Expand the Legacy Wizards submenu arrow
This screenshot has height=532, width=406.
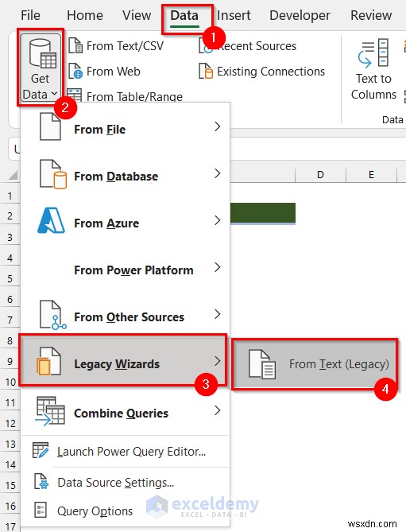tap(218, 361)
